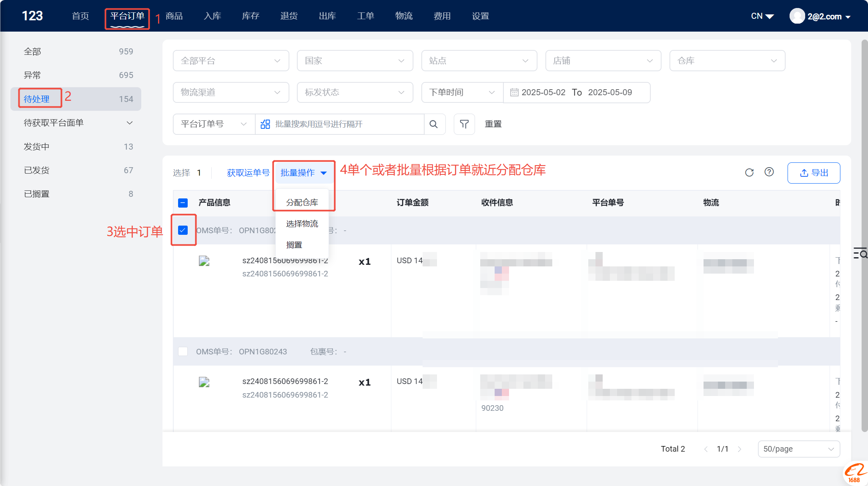Toggle the select-all header checkbox

pos(183,203)
